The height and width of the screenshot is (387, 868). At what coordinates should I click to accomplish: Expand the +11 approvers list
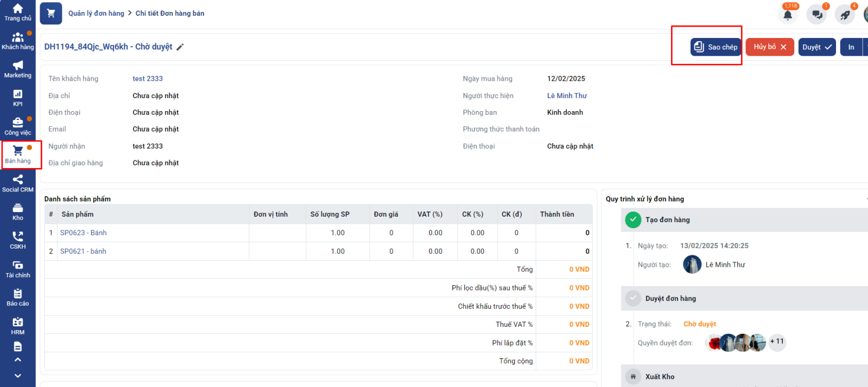coord(777,341)
